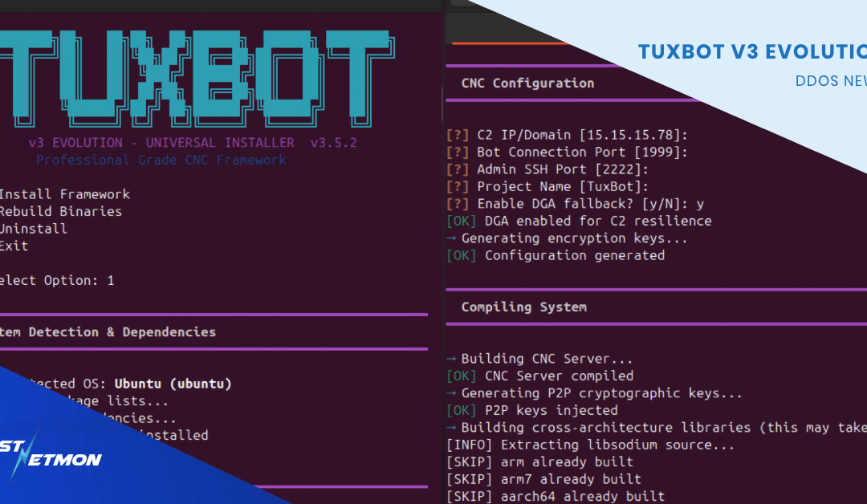This screenshot has height=504, width=867.
Task: Select the '[SKIP] arm7 already built' line
Action: (x=544, y=478)
